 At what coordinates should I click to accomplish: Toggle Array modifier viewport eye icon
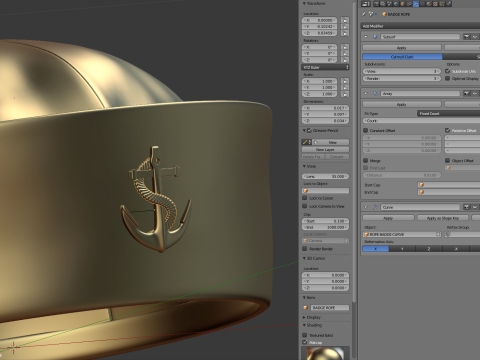click(x=475, y=94)
